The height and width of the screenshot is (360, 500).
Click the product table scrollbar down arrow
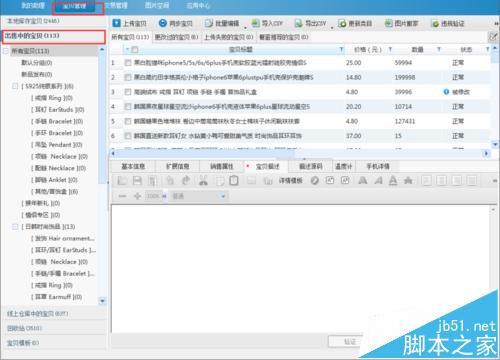pyautogui.click(x=495, y=144)
